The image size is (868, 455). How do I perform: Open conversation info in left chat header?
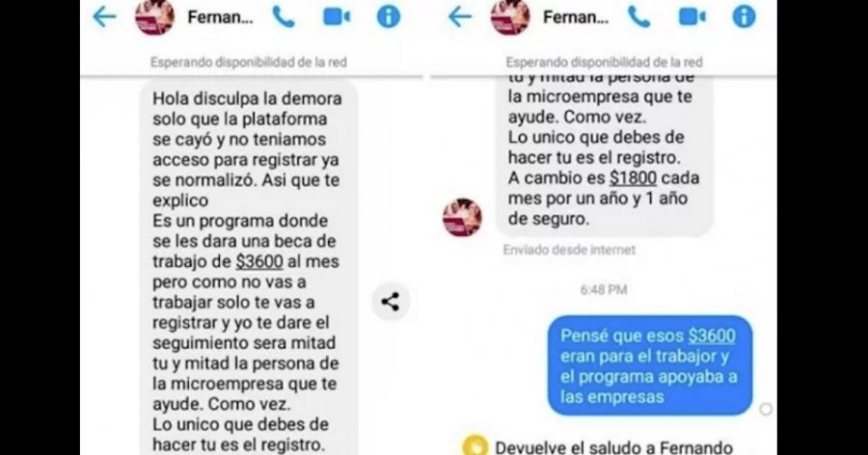[x=389, y=17]
